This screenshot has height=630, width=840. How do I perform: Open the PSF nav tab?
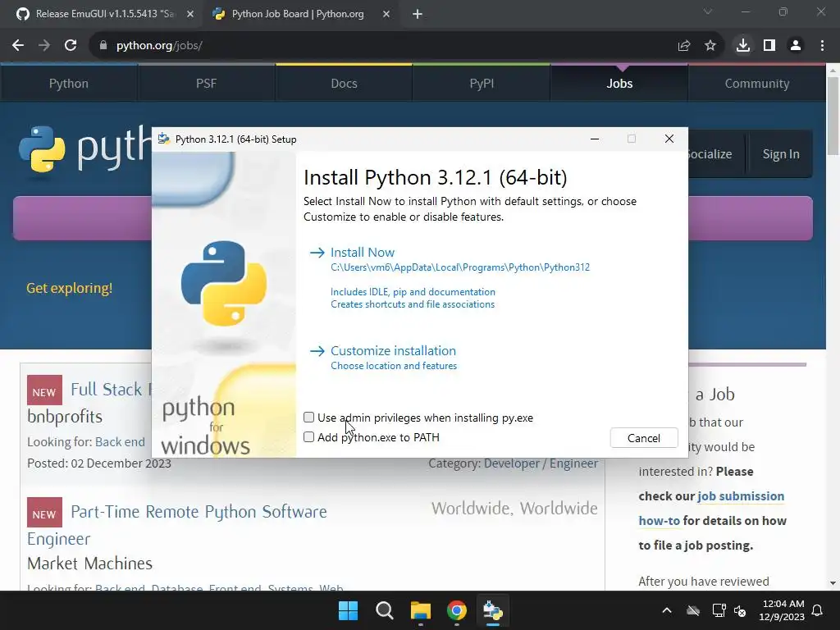point(206,84)
